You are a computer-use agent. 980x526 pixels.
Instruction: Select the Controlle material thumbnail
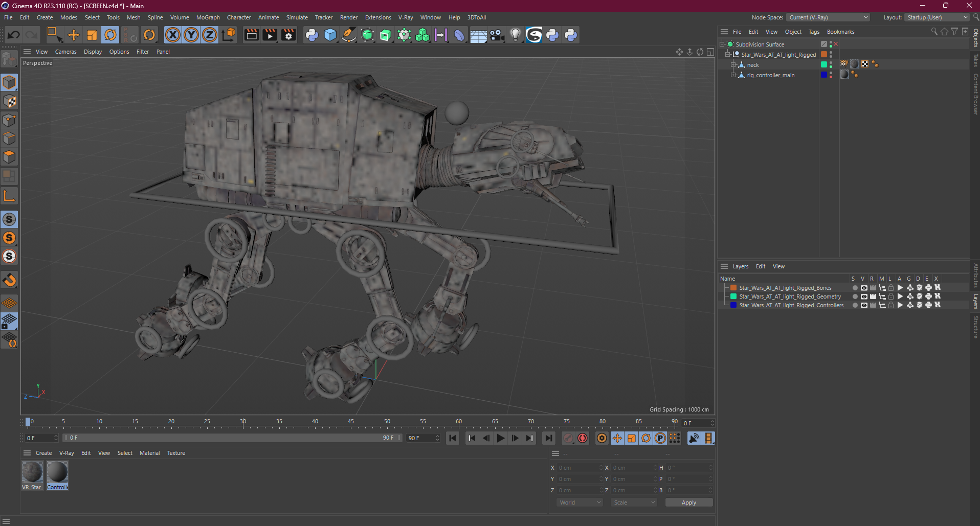point(57,472)
